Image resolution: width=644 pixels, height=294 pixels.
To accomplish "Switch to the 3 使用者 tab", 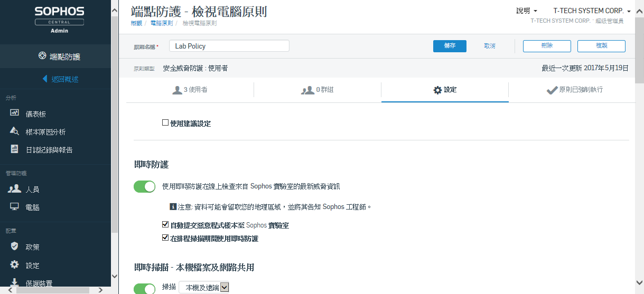I will [x=190, y=90].
